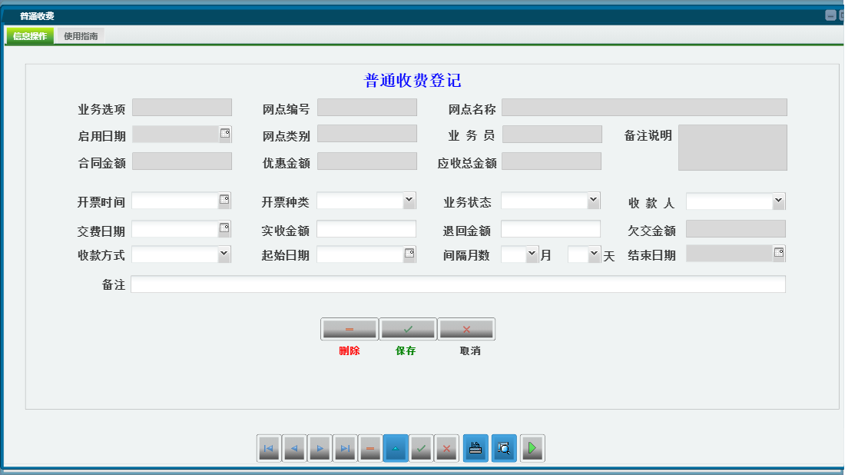The height and width of the screenshot is (475, 868).
Task: Go to the previous record in navigator
Action: (x=294, y=448)
